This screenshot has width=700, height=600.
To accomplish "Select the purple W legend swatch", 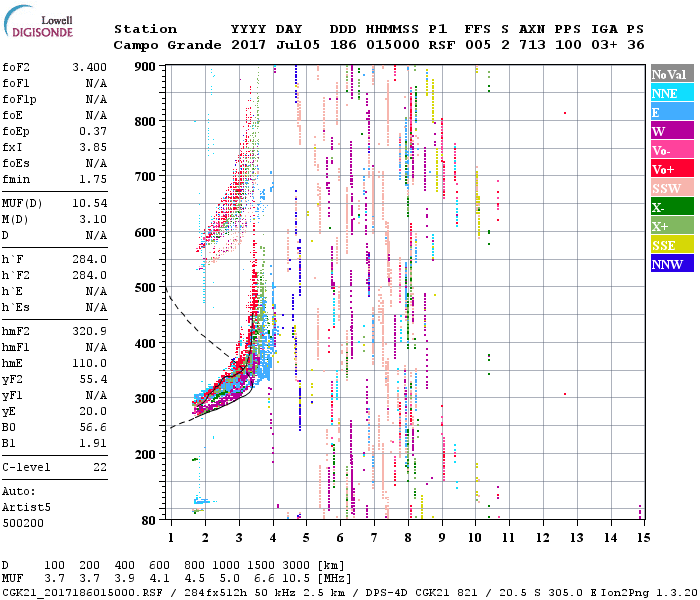I will 672,131.
